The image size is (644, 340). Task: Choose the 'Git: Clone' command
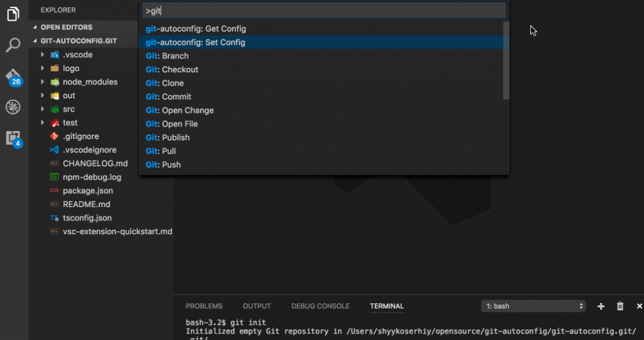click(x=321, y=83)
